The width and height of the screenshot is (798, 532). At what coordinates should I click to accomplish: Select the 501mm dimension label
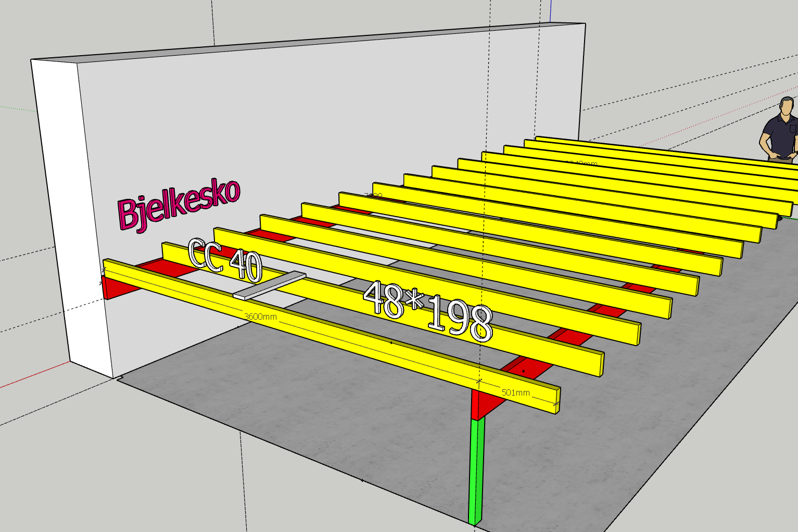515,392
